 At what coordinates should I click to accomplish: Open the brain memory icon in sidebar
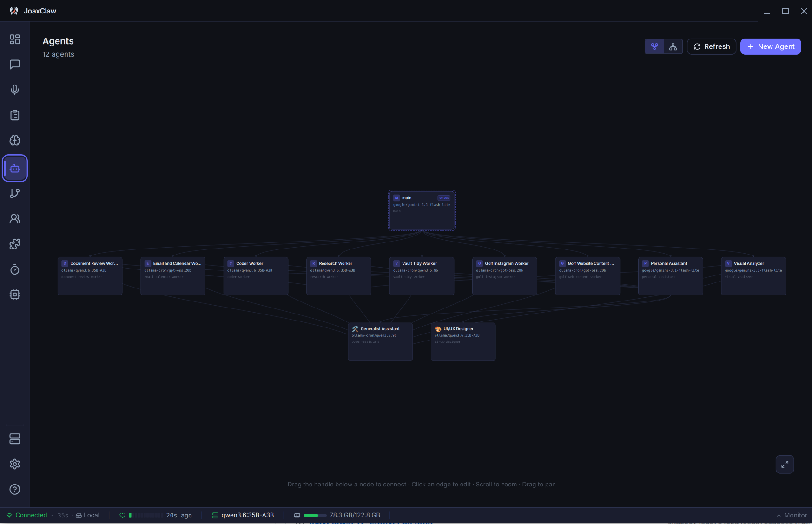tap(15, 140)
